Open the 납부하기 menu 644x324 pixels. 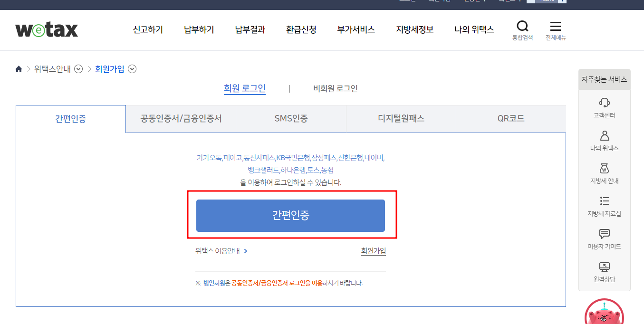tap(198, 29)
